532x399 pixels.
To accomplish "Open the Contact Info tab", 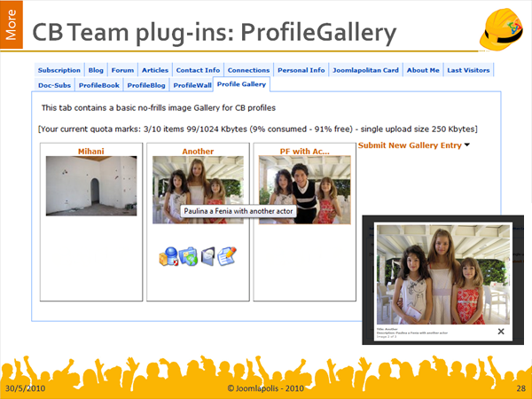I will click(198, 70).
